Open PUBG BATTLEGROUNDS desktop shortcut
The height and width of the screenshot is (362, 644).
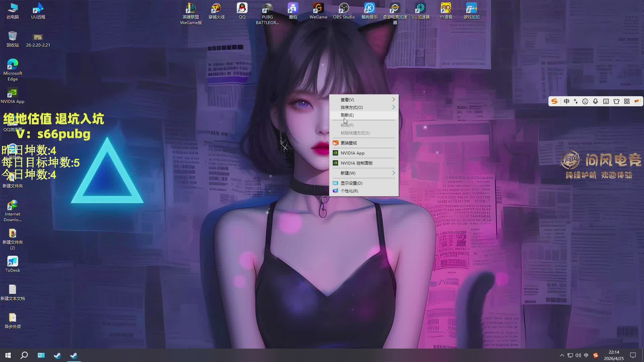[x=267, y=13]
